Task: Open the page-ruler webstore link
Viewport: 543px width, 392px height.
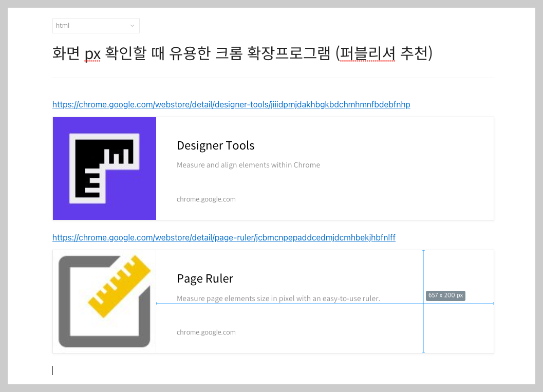Action: click(223, 237)
